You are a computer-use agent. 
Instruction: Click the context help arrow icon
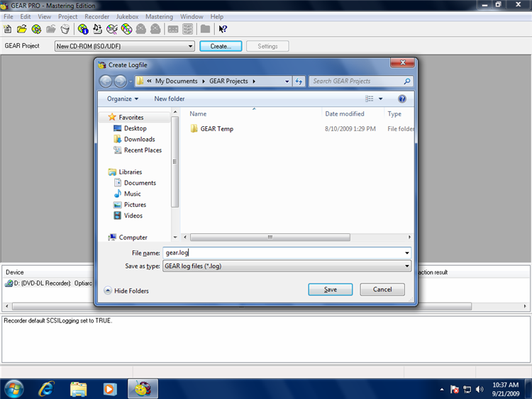(x=223, y=29)
